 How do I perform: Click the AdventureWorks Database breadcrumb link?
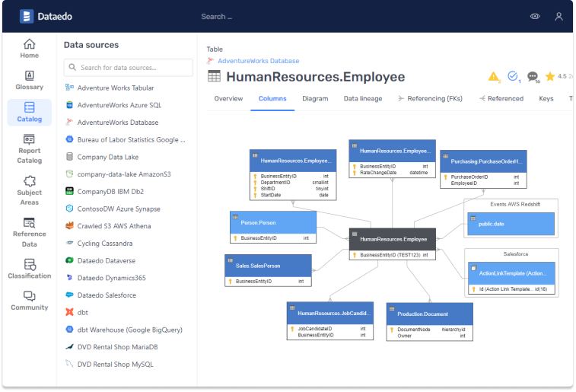tap(258, 61)
